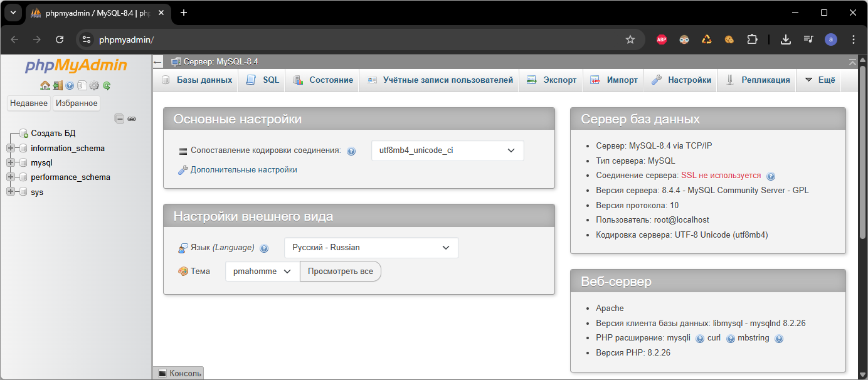
Task: Open the Репликация tab
Action: (758, 80)
